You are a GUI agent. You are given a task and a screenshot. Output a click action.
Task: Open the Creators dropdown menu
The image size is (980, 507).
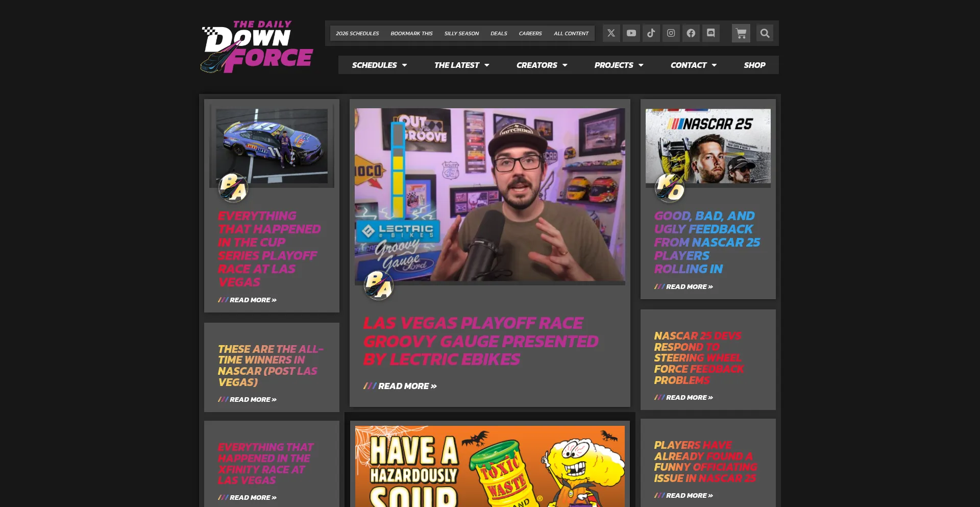click(x=542, y=65)
